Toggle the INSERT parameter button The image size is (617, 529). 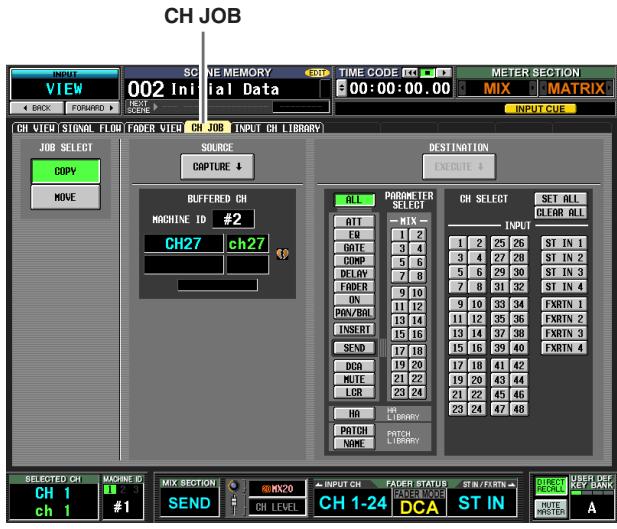coord(354,329)
